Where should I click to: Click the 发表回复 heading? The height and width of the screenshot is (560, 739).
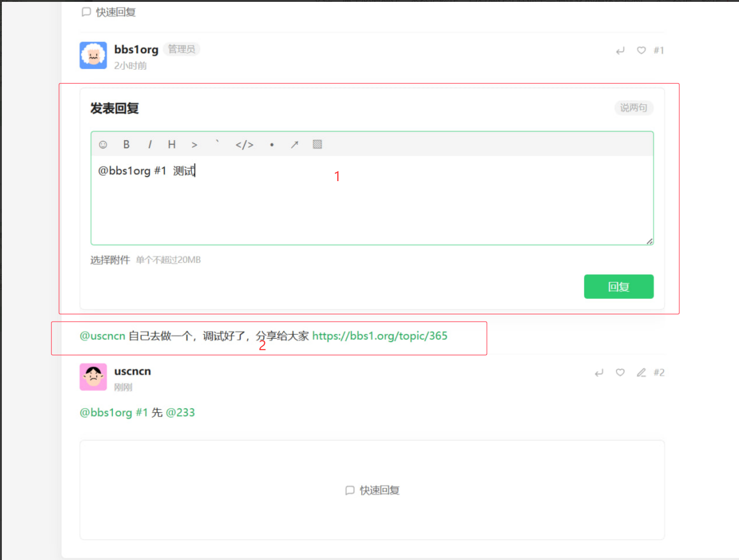click(x=115, y=108)
